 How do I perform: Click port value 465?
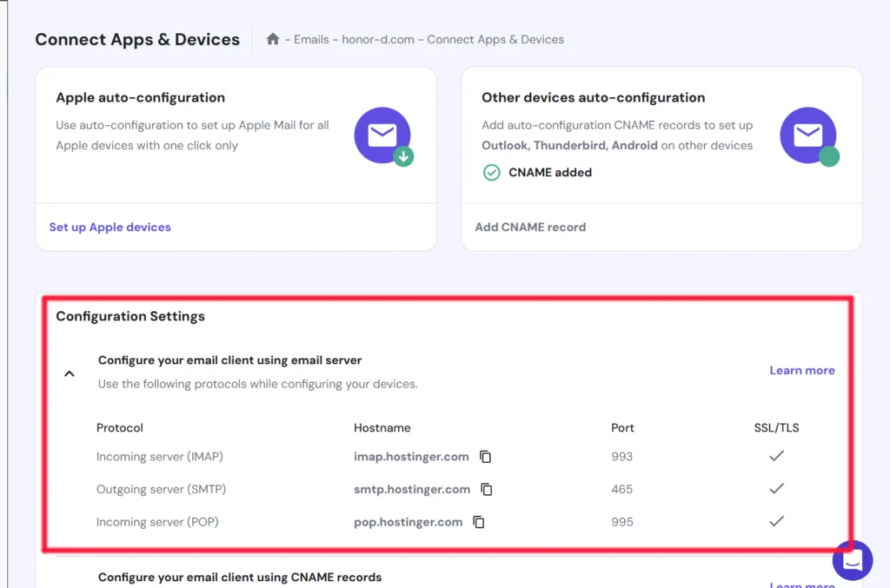tap(622, 489)
